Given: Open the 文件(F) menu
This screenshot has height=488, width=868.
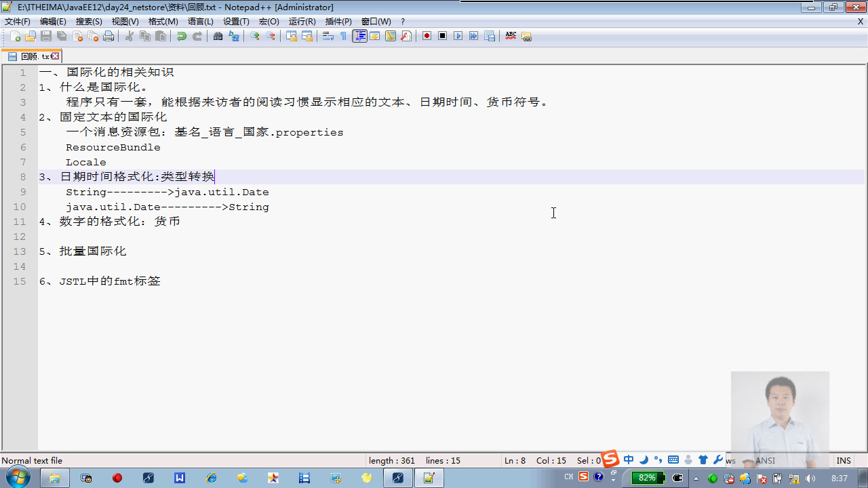Looking at the screenshot, I should pos(18,22).
